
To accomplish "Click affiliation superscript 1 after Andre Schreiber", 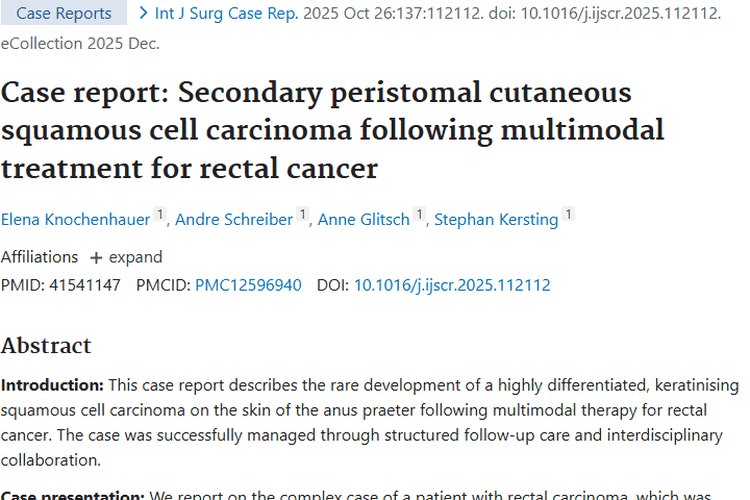I will pos(302,215).
